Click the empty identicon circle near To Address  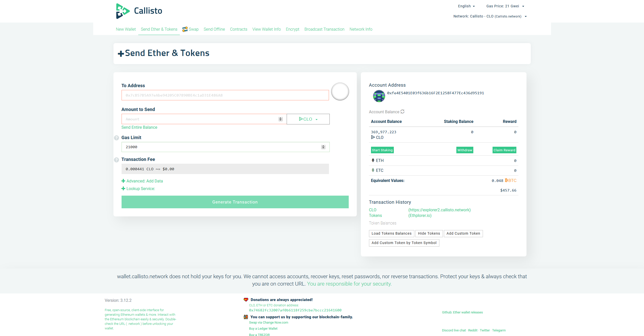(x=340, y=91)
